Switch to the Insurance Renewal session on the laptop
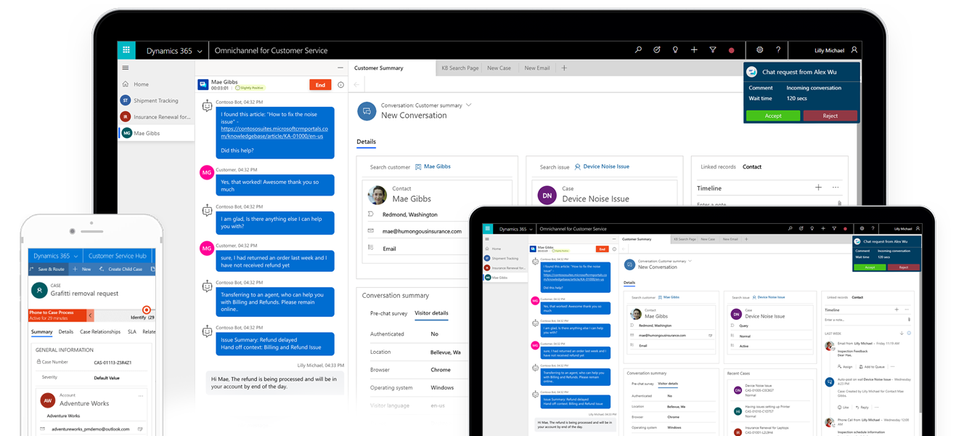Image resolution: width=980 pixels, height=436 pixels. [156, 116]
